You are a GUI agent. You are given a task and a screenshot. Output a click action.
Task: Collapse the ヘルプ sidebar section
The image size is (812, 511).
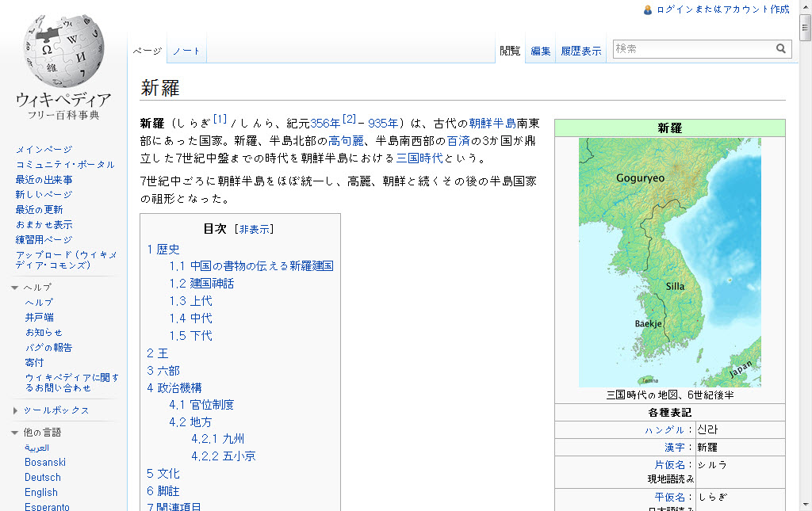tap(15, 288)
